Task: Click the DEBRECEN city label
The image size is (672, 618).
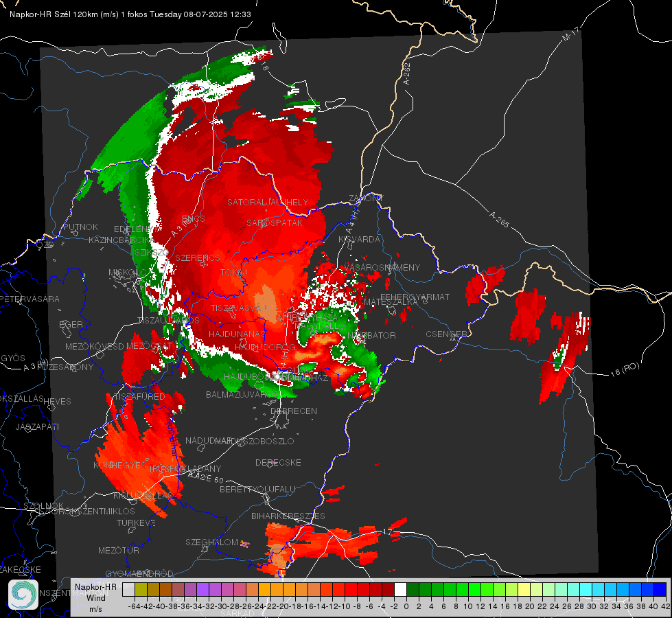Action: point(294,411)
